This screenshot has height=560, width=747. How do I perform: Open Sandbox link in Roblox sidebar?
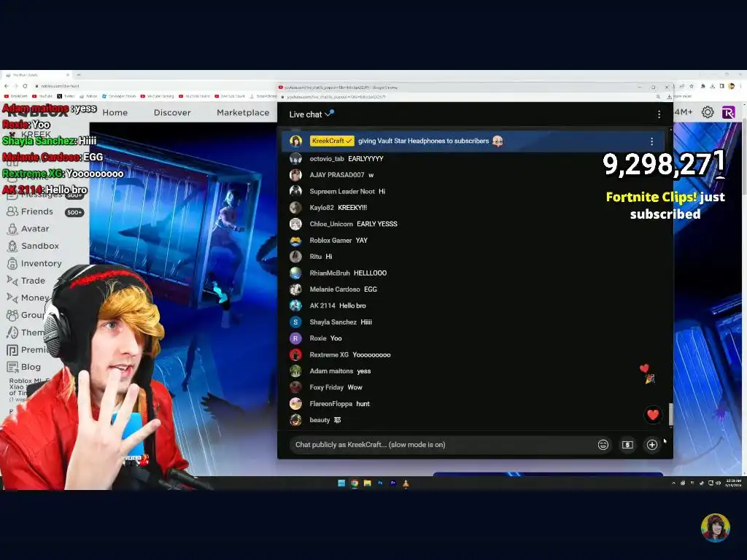coord(40,246)
